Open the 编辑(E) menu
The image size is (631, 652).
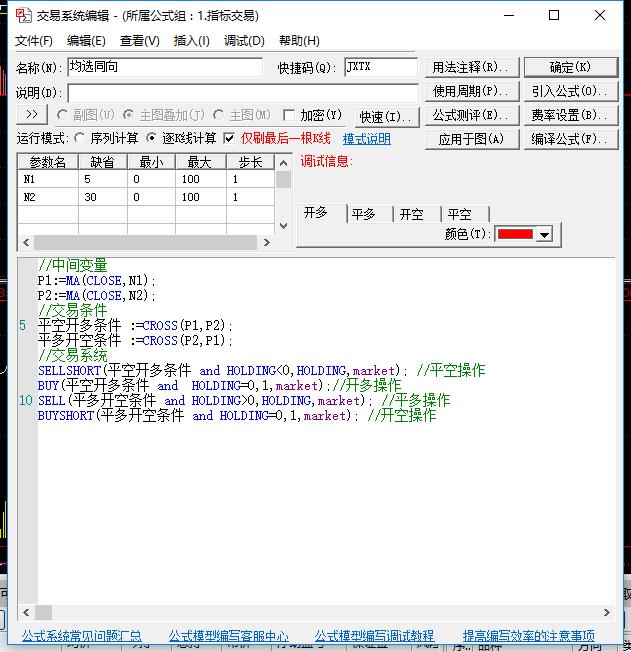click(x=86, y=41)
